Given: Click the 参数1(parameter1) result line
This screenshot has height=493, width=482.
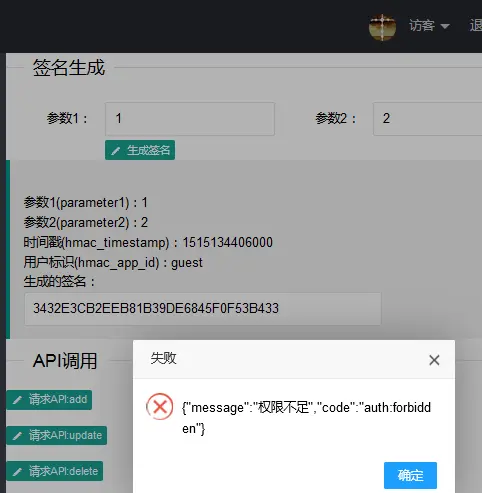Looking at the screenshot, I should (x=86, y=202).
